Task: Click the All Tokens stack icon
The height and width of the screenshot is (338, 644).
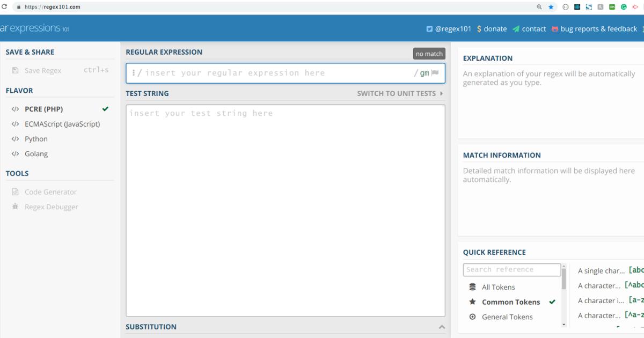Action: 472,287
